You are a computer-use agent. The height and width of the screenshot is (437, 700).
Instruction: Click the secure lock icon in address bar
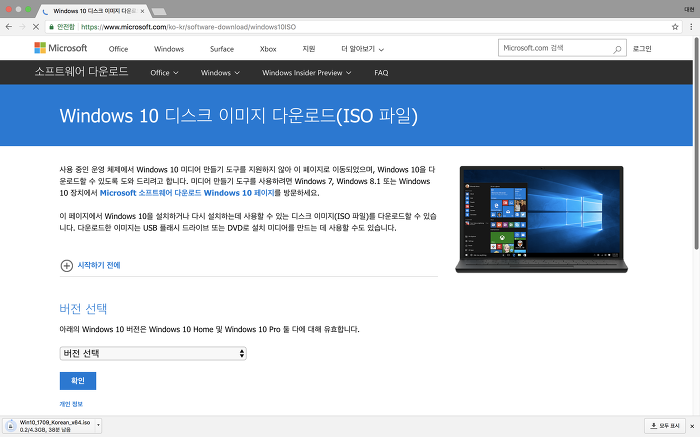coord(52,27)
